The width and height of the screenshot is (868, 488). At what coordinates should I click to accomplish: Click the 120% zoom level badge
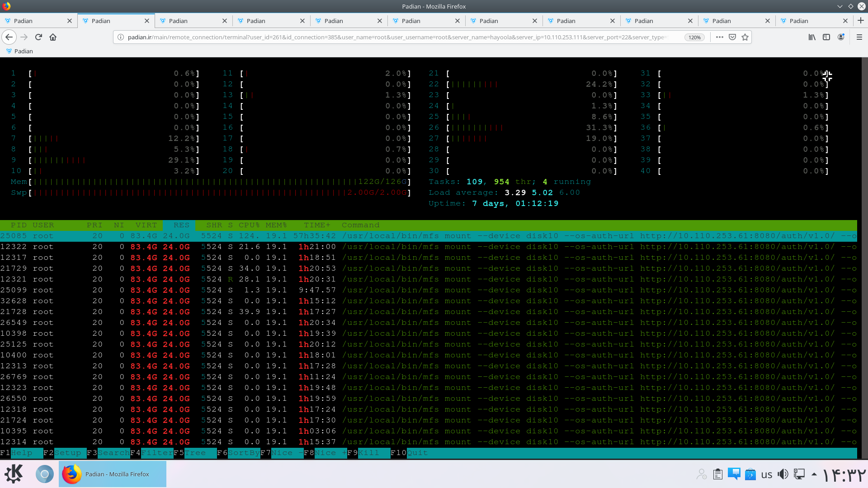point(694,38)
